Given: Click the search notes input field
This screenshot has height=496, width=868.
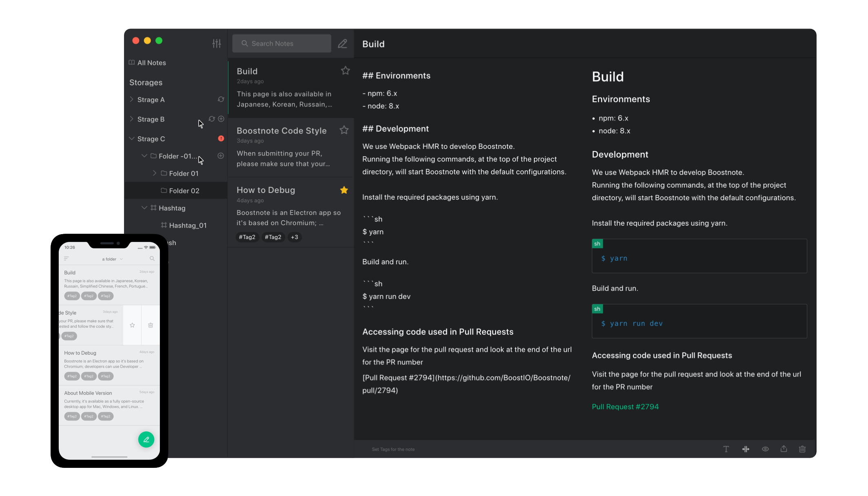Looking at the screenshot, I should (x=282, y=43).
